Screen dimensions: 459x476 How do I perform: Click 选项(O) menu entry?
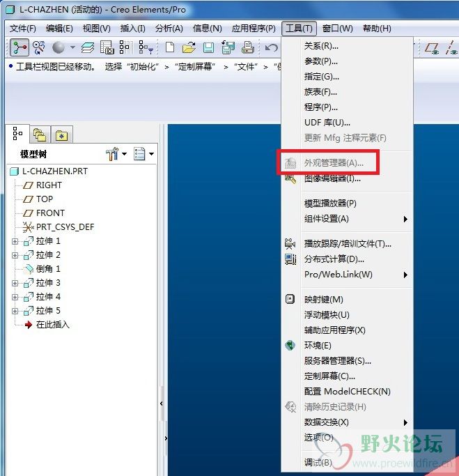[x=347, y=438]
